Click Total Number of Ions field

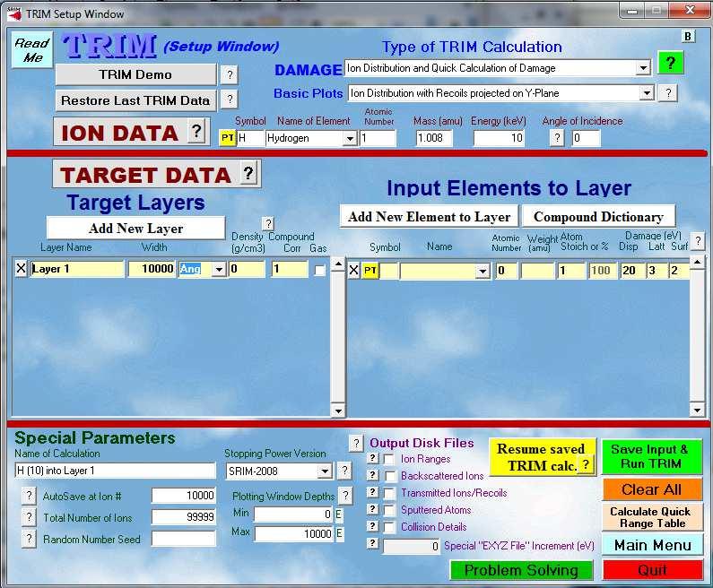[x=183, y=516]
